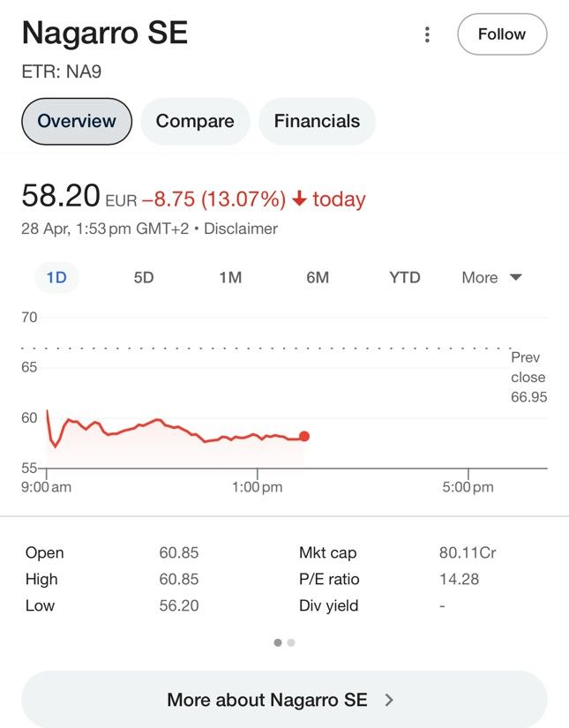Viewport: 569px width, 728px height.
Task: Click the red down arrow price indicator
Action: click(299, 199)
